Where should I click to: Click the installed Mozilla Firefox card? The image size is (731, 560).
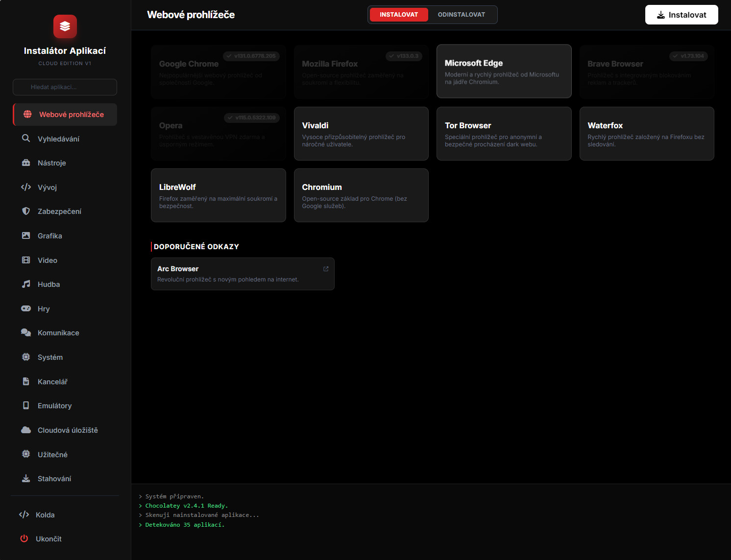361,72
